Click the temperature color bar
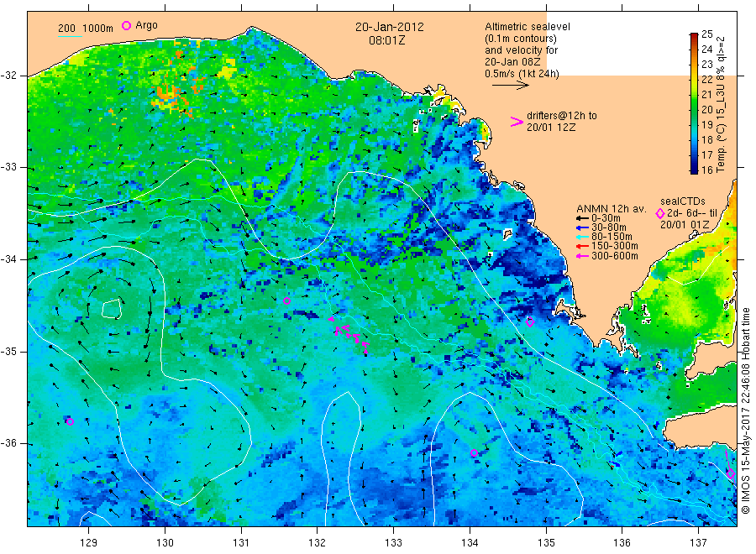756x554 pixels. (694, 103)
